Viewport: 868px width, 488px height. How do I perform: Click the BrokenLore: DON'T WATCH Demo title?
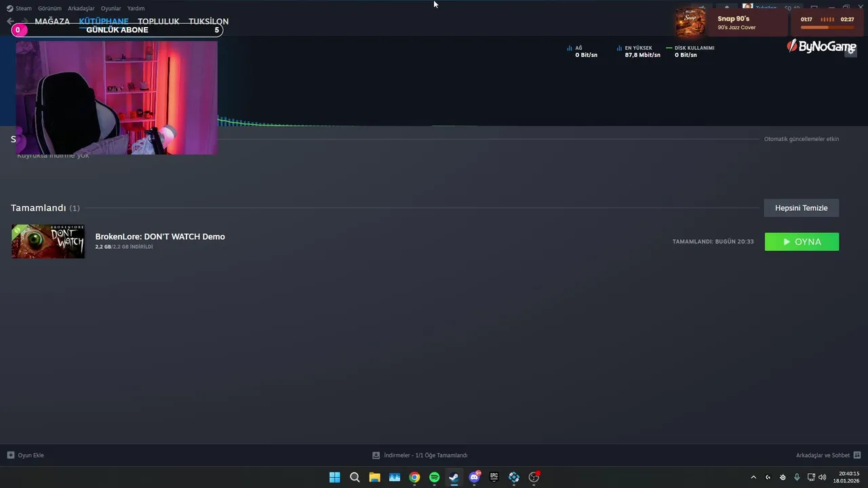pos(160,237)
